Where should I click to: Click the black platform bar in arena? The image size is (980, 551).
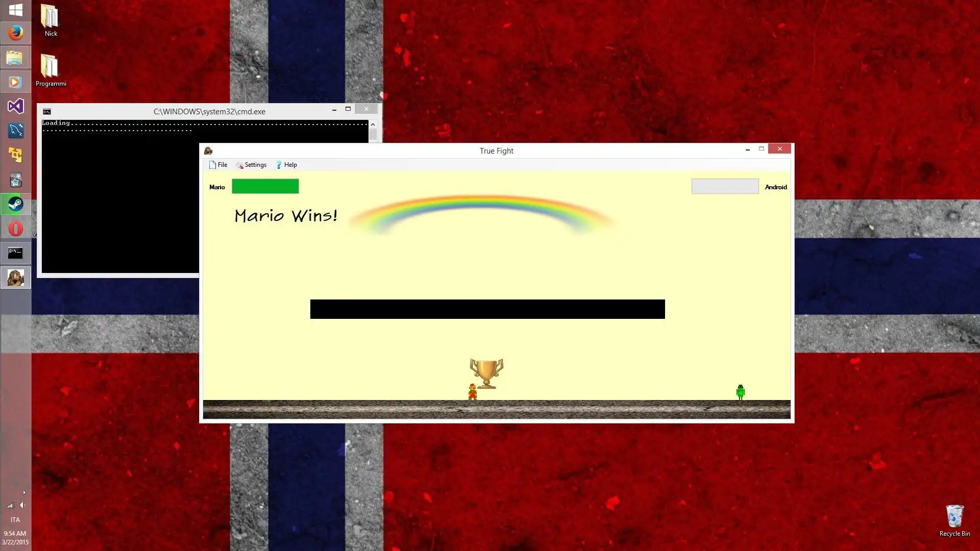coord(487,309)
